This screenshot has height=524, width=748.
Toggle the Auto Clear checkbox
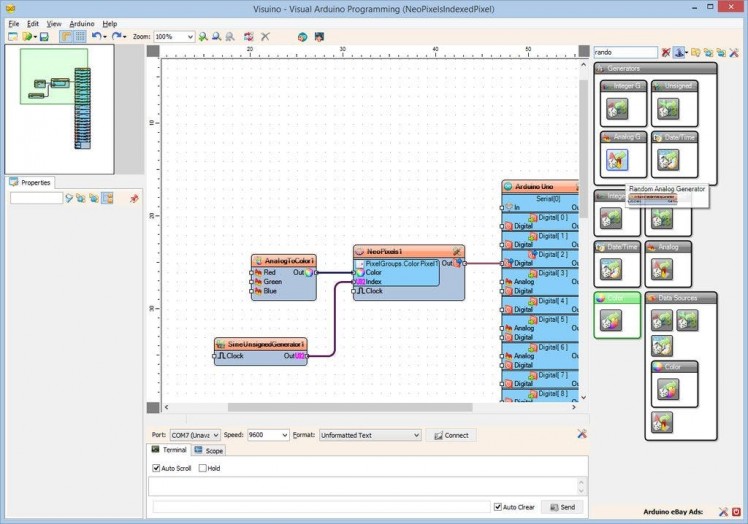tap(498, 507)
